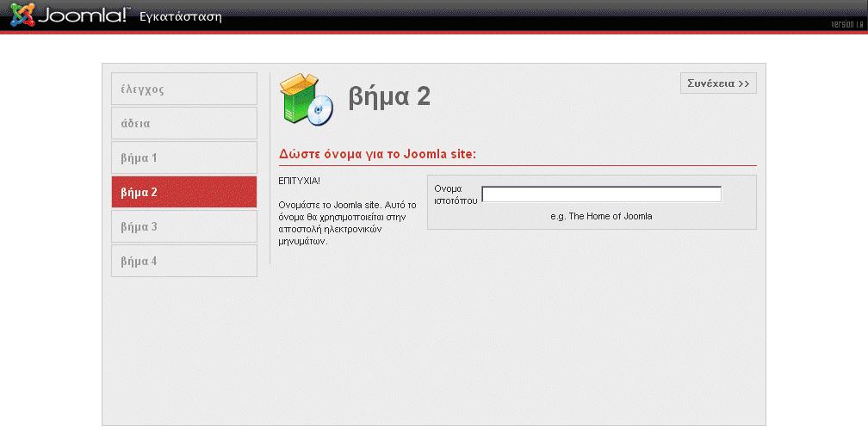Click the Δώστε όνομα για το Joomla site heading
Image resolution: width=868 pixels, height=444 pixels.
click(377, 154)
